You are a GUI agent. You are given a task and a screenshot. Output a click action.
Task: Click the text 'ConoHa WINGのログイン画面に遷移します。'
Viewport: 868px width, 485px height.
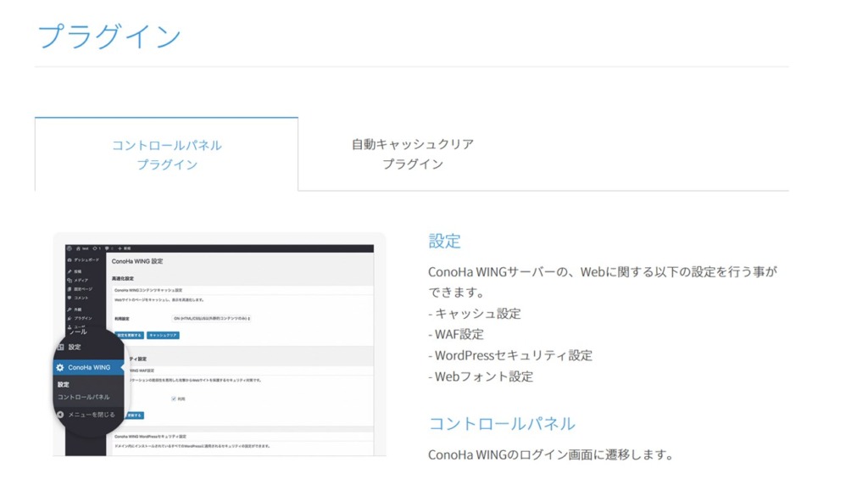tap(551, 454)
